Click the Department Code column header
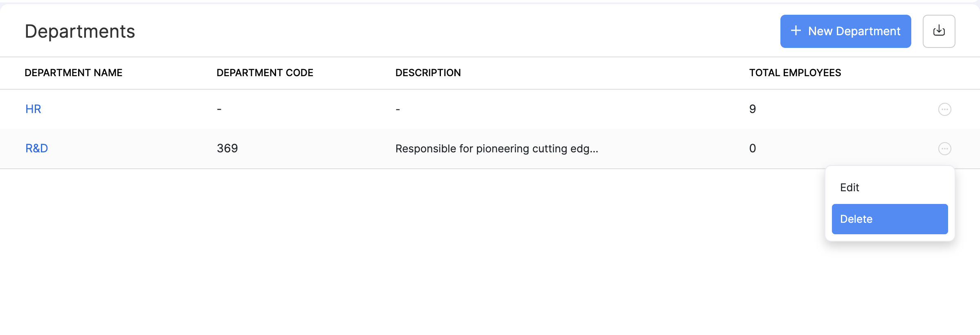The height and width of the screenshot is (335, 980). (265, 73)
